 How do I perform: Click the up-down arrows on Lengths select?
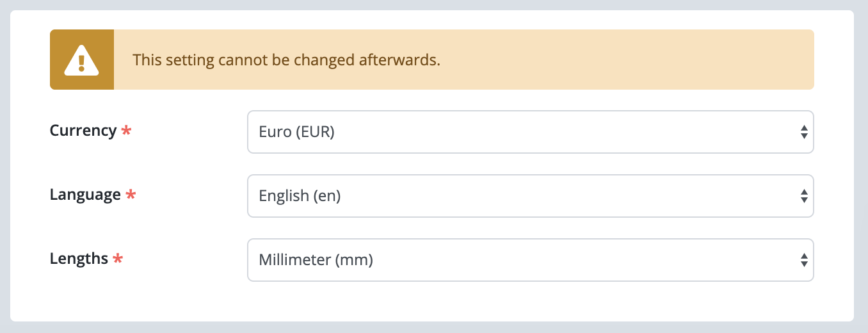click(x=804, y=260)
